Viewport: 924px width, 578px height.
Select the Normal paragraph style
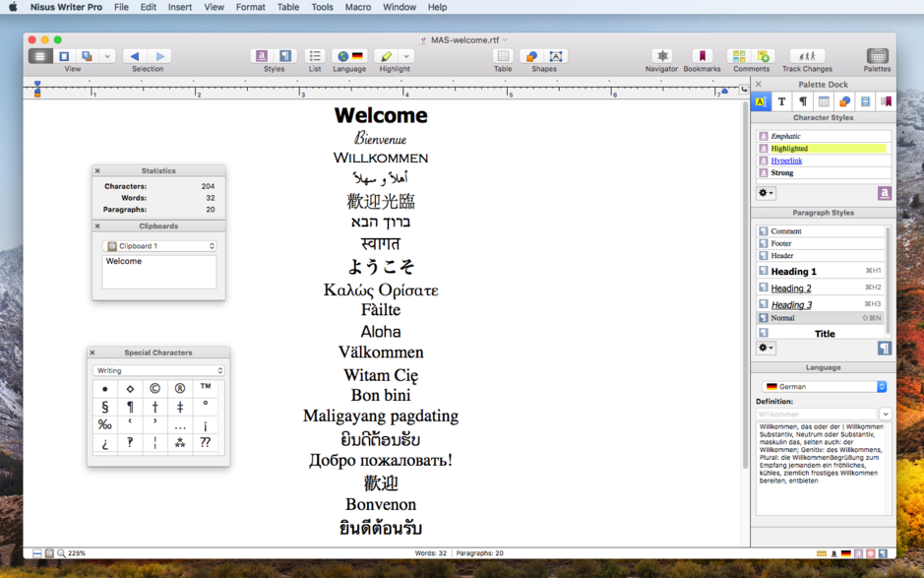pyautogui.click(x=821, y=318)
